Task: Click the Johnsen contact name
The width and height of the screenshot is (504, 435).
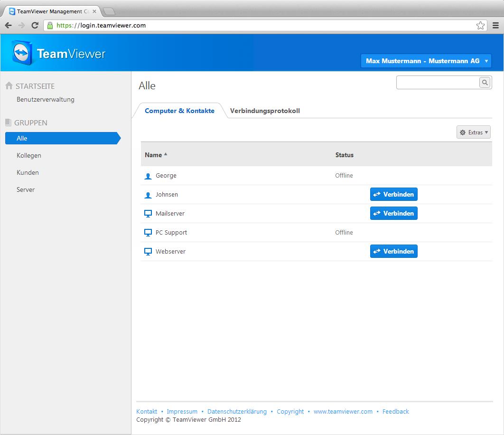Action: click(x=167, y=194)
